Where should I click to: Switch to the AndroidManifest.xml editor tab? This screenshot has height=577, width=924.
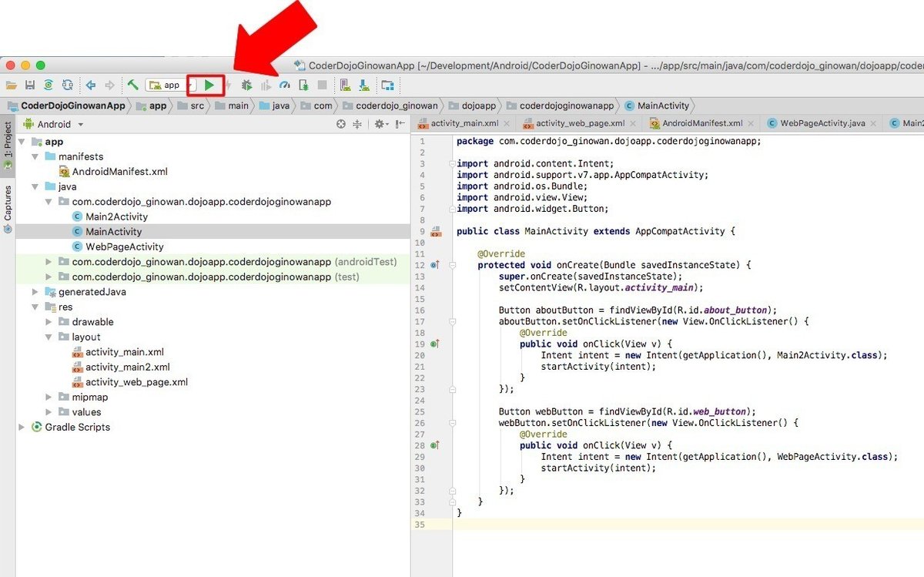tap(701, 123)
